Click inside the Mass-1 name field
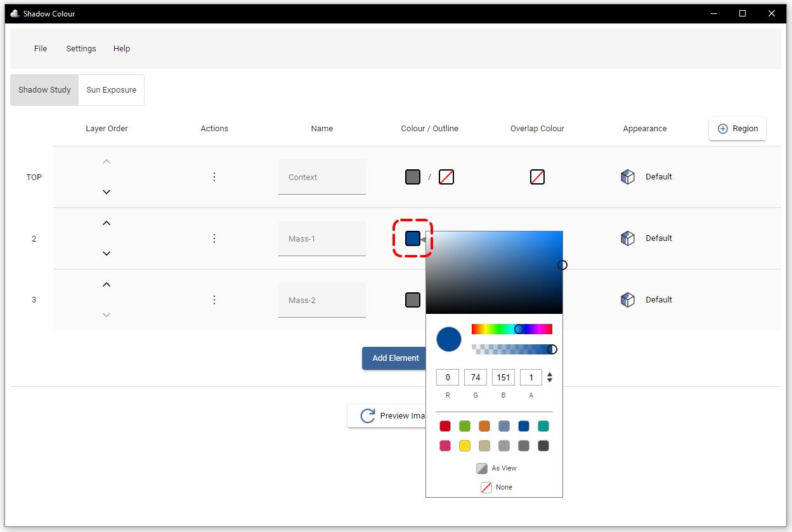Image resolution: width=792 pixels, height=532 pixels. [x=321, y=238]
